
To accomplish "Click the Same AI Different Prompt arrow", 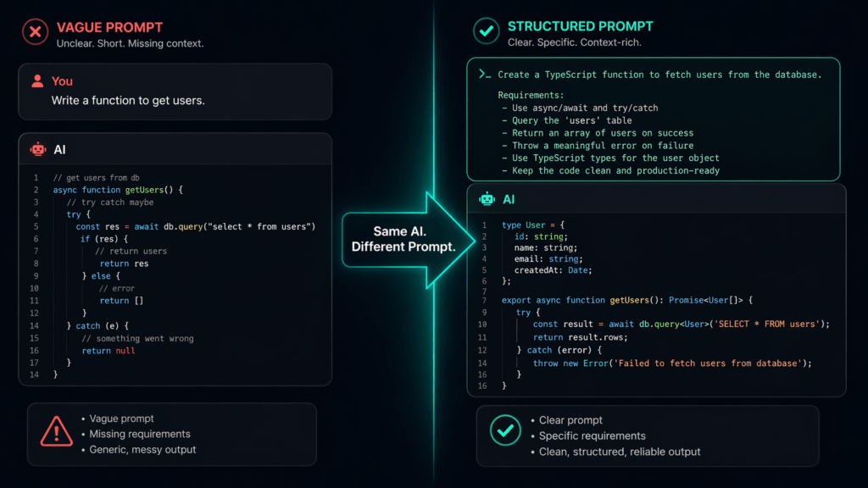I will tap(405, 240).
